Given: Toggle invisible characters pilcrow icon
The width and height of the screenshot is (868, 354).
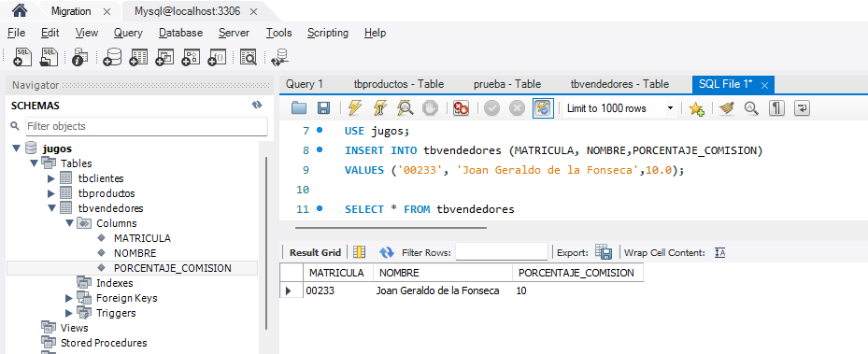Looking at the screenshot, I should click(x=776, y=107).
